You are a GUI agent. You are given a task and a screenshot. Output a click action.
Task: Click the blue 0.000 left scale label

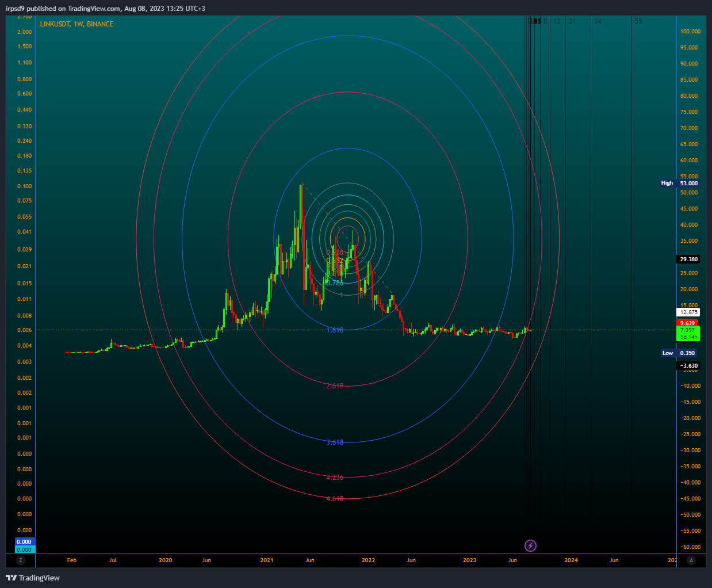tap(24, 542)
